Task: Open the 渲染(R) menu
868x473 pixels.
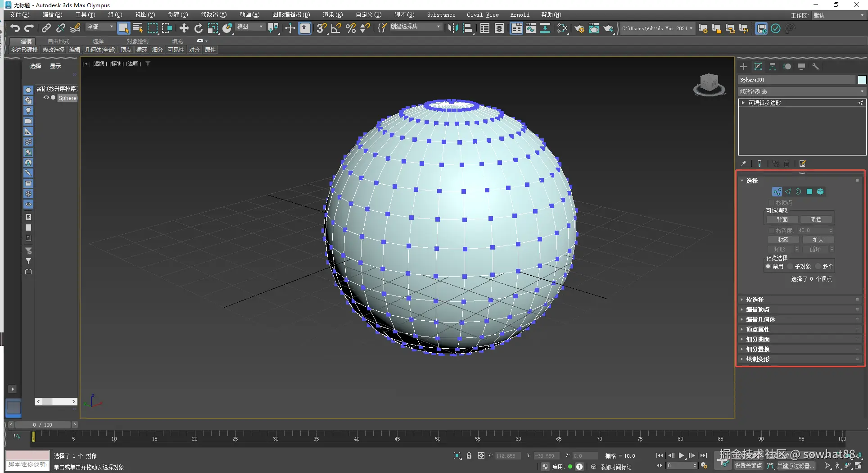Action: point(332,15)
